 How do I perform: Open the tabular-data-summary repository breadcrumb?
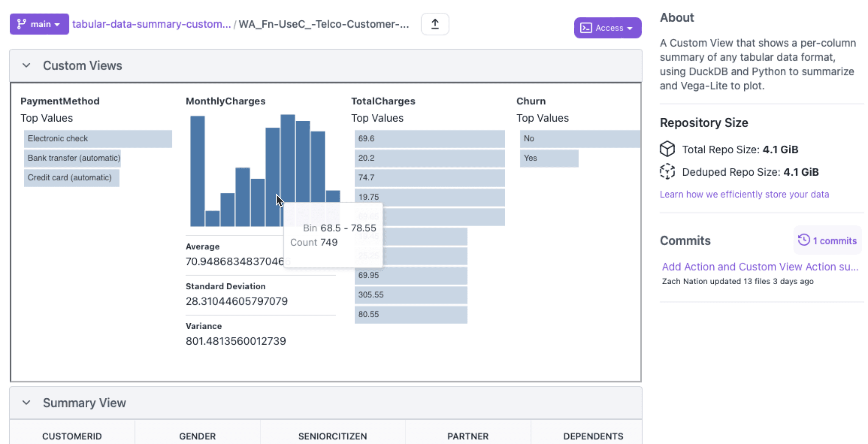point(151,24)
